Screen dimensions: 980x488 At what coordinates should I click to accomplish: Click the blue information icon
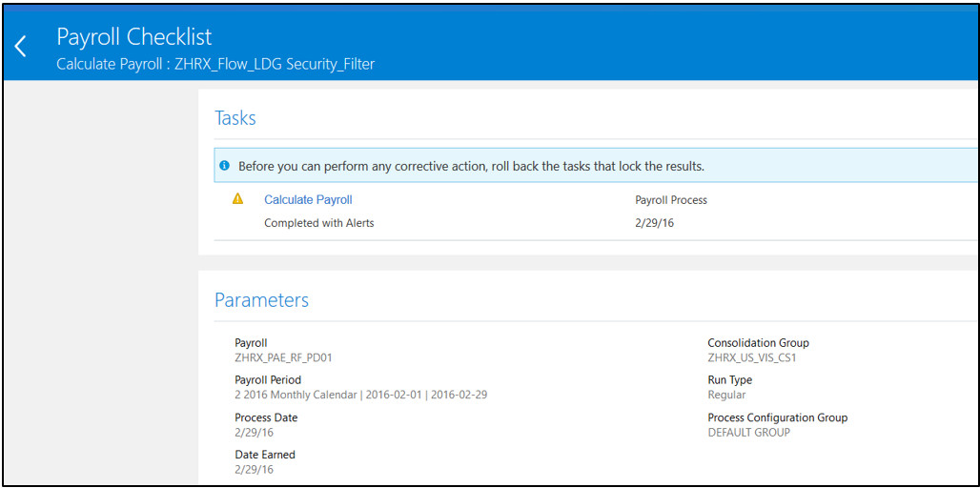click(224, 166)
